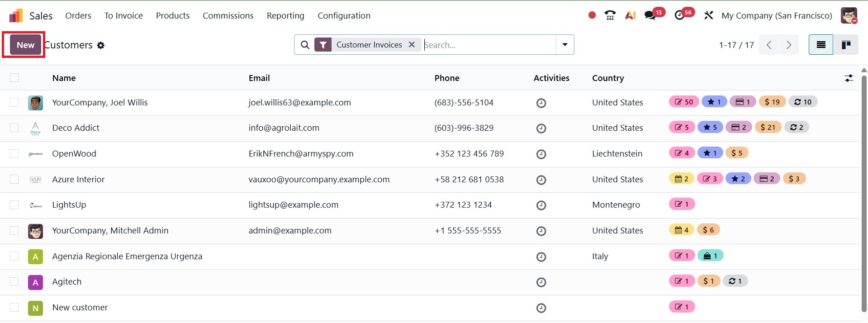
Task: Open the My Company (San Francisco) switcher
Action: click(x=776, y=15)
